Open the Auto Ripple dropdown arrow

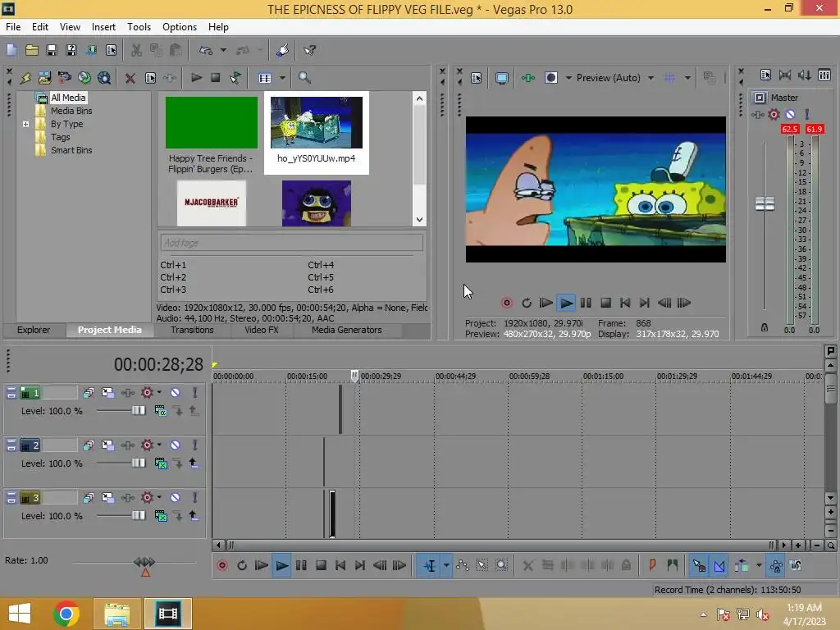tap(759, 565)
